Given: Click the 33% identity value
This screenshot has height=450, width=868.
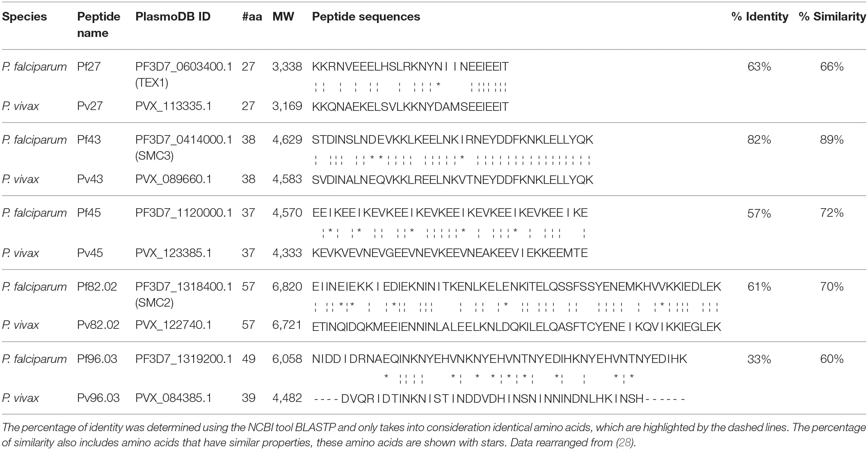Looking at the screenshot, I should click(x=759, y=359).
